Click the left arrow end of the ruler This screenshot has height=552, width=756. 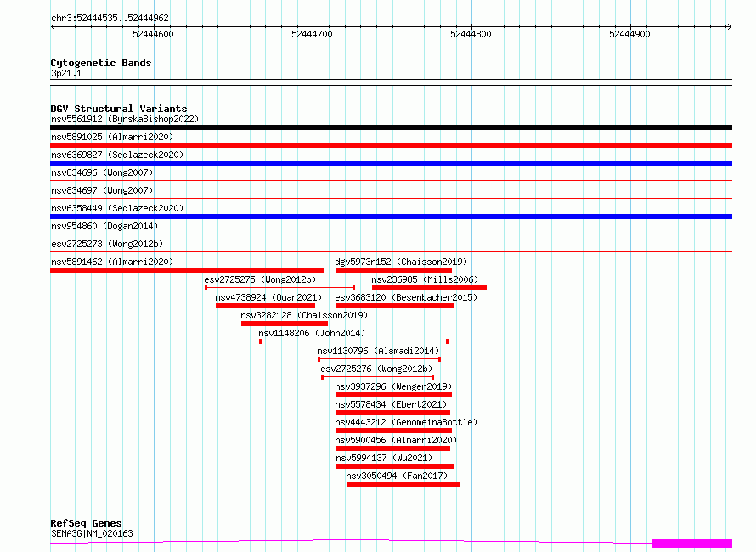(53, 27)
